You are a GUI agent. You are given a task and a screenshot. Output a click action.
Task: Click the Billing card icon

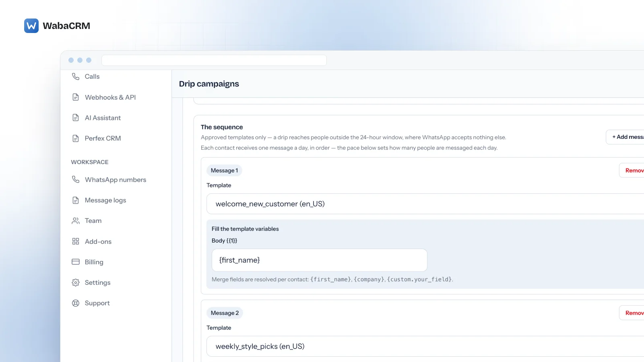click(76, 262)
